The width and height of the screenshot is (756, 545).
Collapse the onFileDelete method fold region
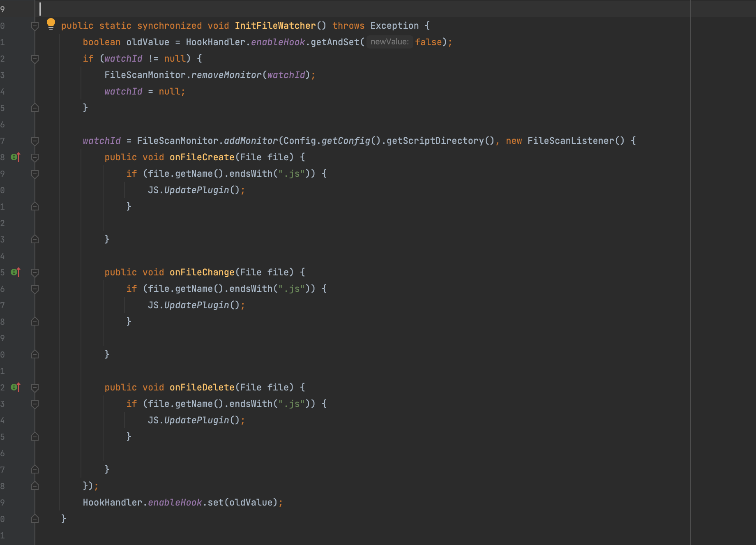click(35, 387)
